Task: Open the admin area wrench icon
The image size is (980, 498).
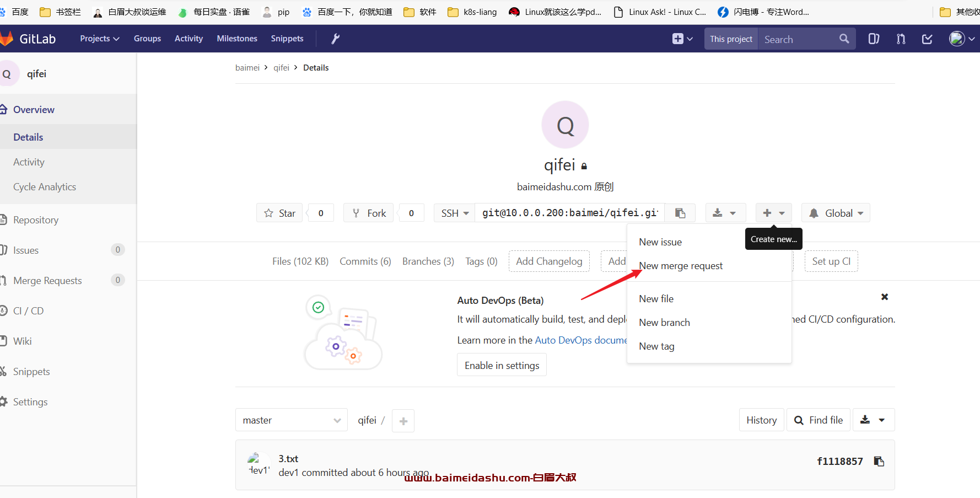Action: 335,39
